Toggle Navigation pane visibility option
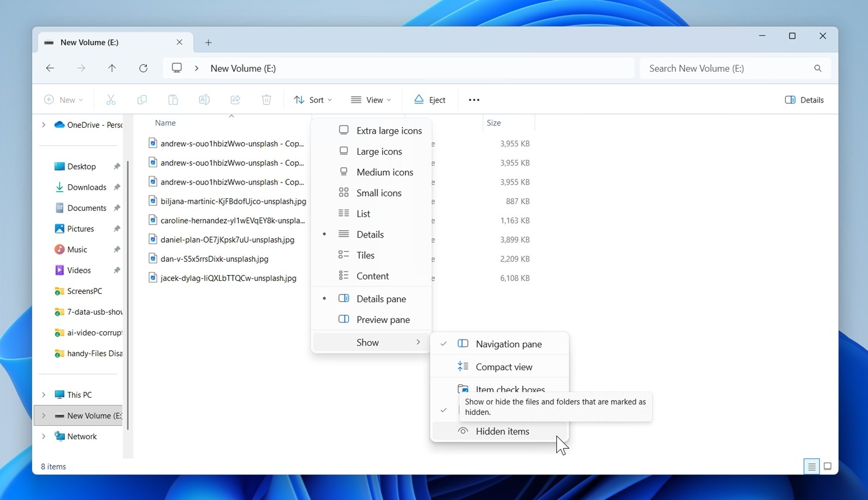868x500 pixels. 508,344
